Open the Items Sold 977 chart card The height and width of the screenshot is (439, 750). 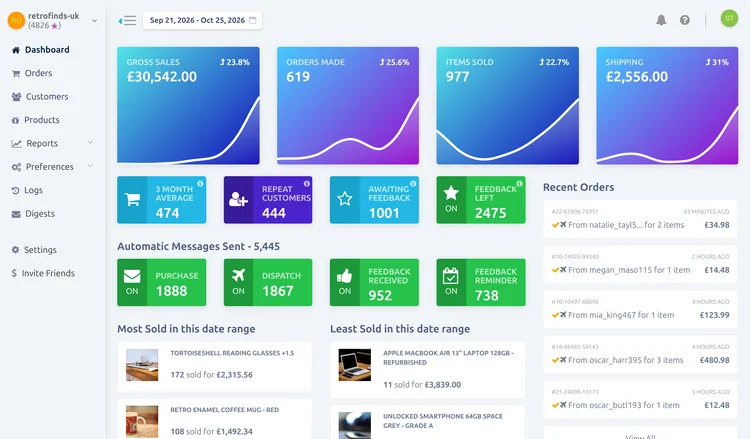click(507, 106)
